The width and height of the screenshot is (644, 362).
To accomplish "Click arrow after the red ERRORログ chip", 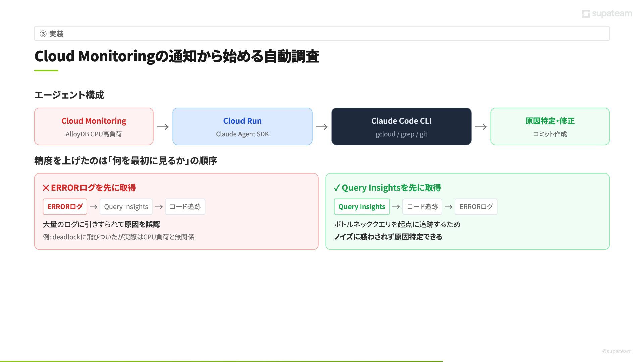I will (x=94, y=207).
